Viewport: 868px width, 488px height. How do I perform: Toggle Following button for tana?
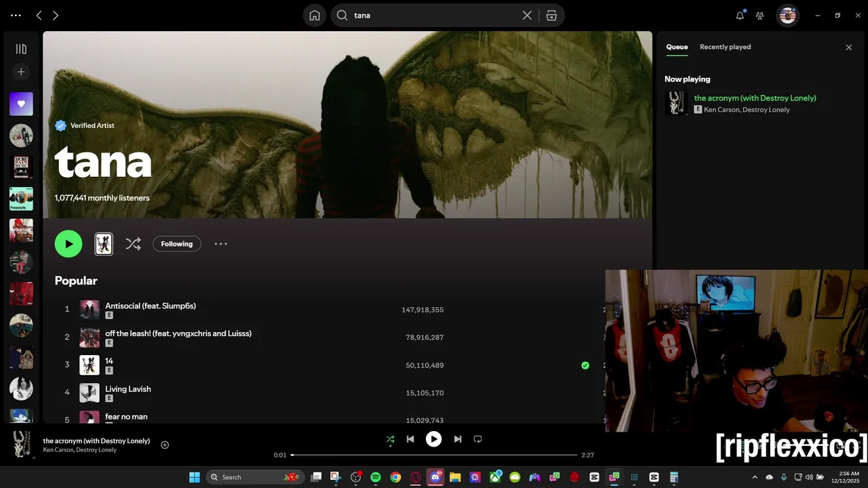pos(177,244)
